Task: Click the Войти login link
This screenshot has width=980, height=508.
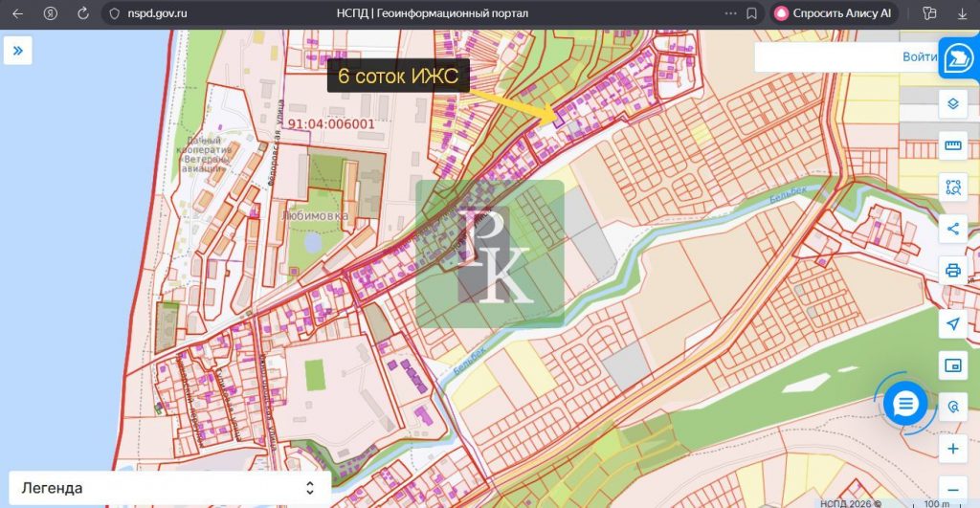Action: 920,56
